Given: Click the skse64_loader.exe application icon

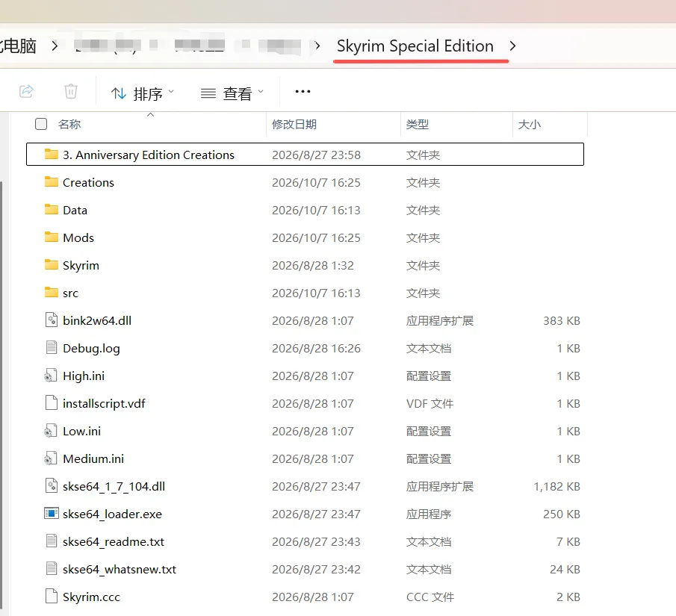Looking at the screenshot, I should click(52, 513).
